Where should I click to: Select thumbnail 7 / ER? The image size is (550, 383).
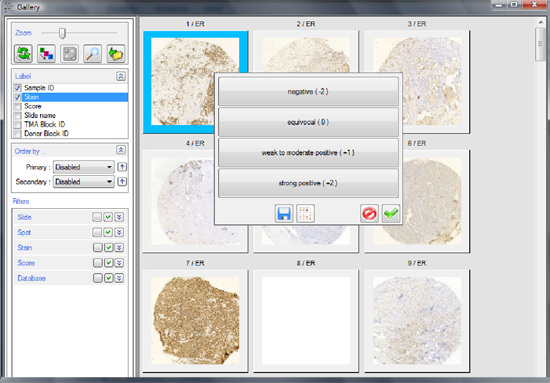[x=195, y=321]
